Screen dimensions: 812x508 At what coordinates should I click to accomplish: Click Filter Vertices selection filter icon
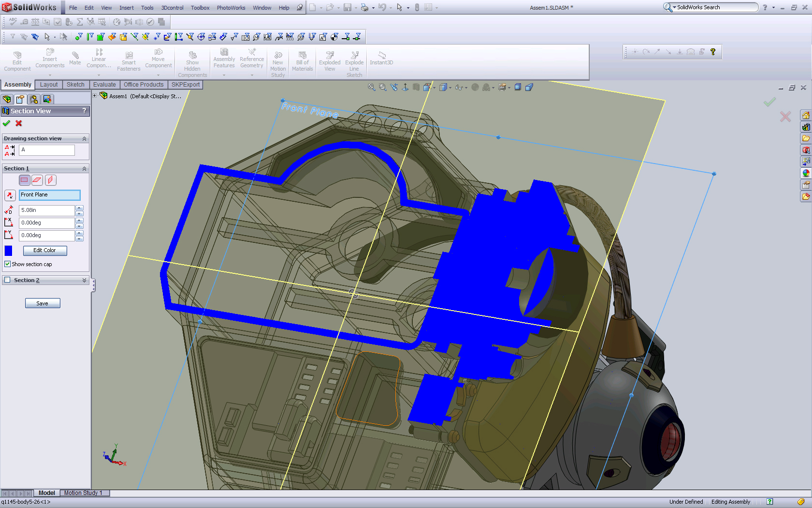pos(78,37)
